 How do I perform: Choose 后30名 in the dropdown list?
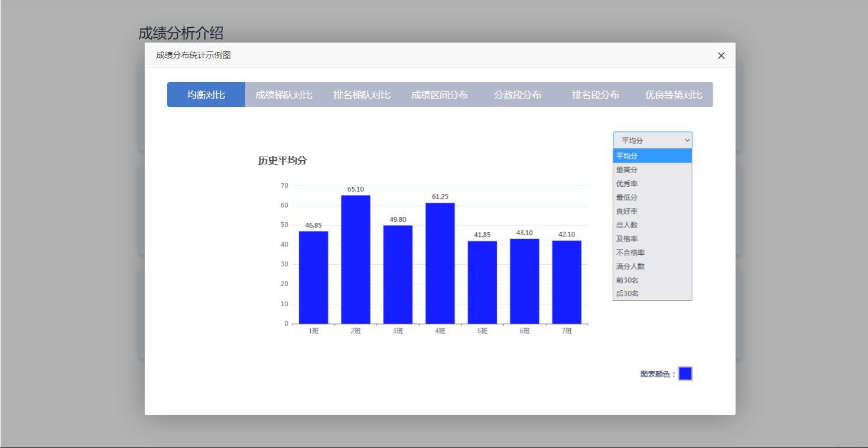[x=652, y=294]
